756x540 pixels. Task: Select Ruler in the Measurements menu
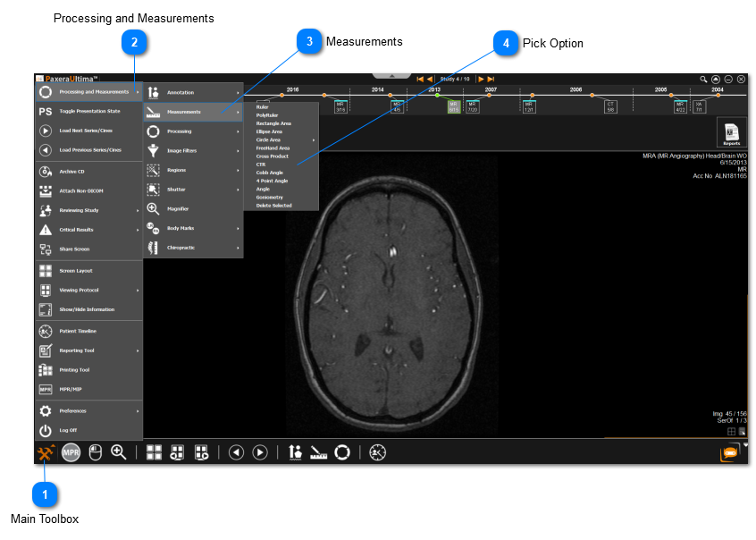click(x=263, y=107)
